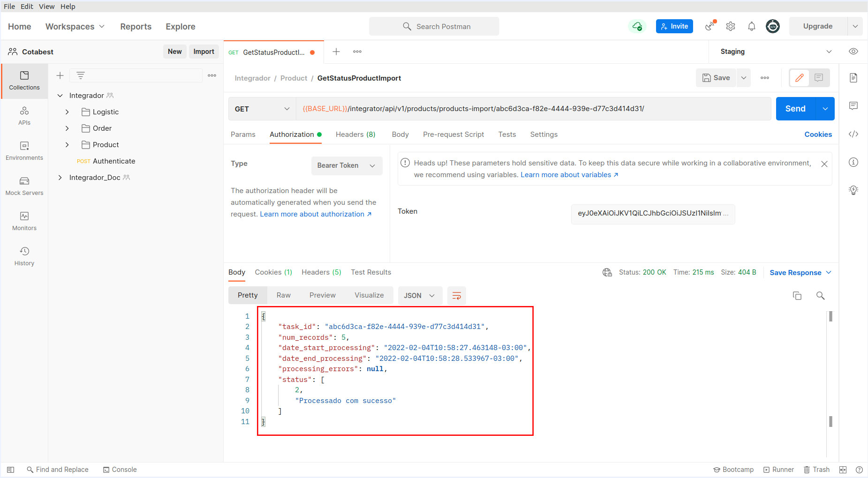Open the Bearer Token type dropdown

coord(347,166)
